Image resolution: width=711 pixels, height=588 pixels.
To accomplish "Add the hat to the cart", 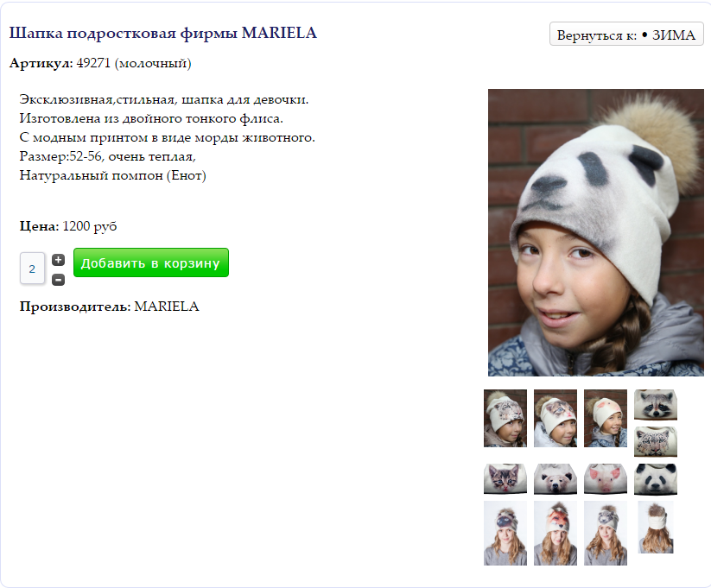I will click(x=151, y=262).
